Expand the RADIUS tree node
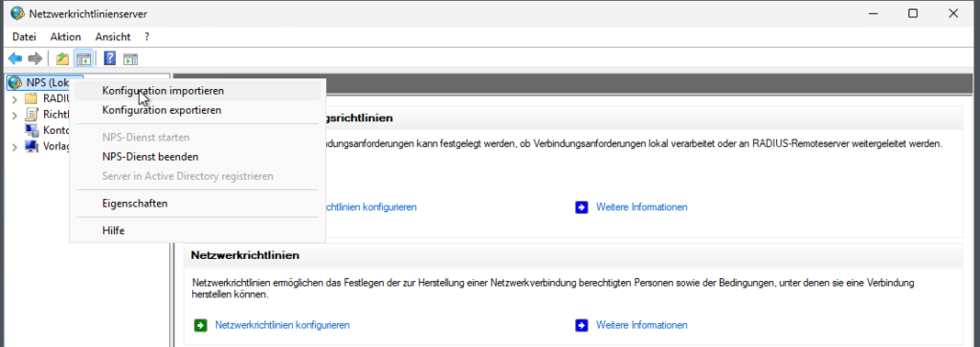Screen dimensions: 980x347 14,98
